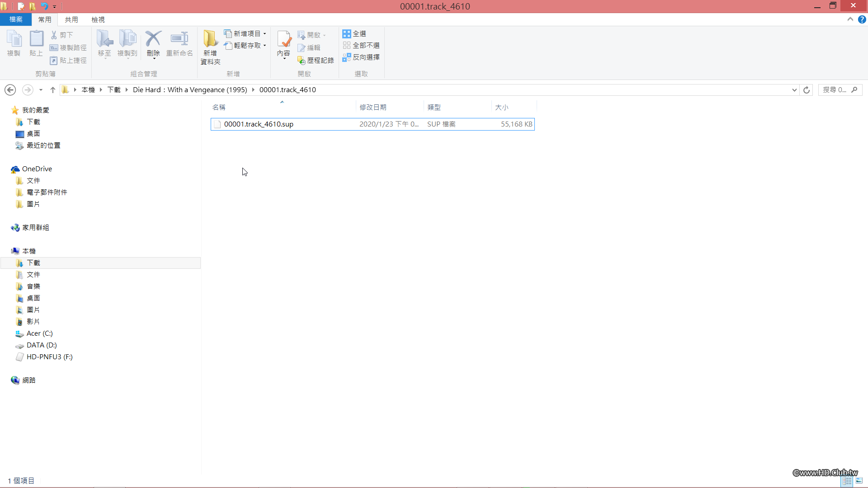Click the address bar refresh icon
Image resolution: width=868 pixels, height=488 pixels.
pos(807,90)
